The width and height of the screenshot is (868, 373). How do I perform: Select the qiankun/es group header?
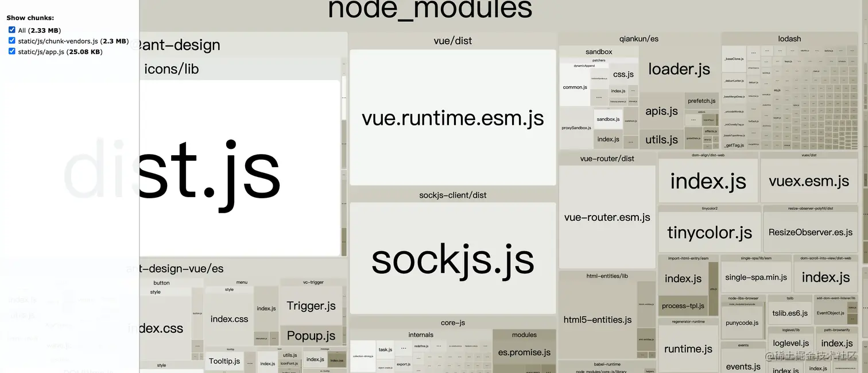pyautogui.click(x=639, y=39)
